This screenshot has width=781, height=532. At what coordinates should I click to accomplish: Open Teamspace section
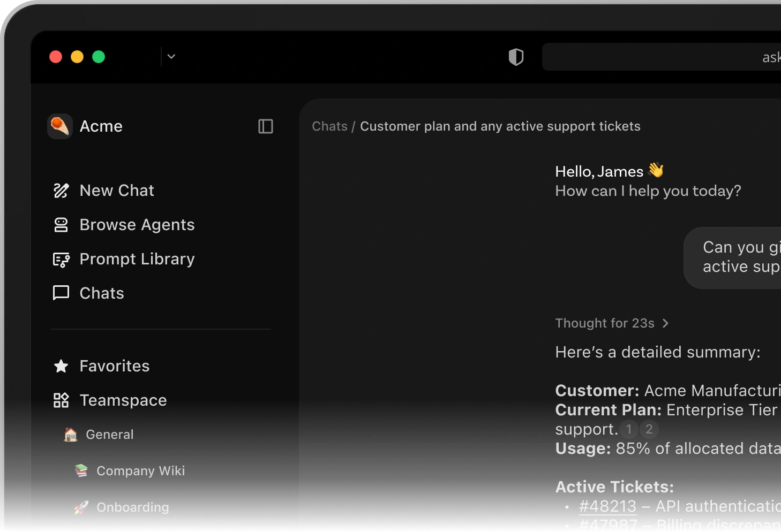[123, 400]
